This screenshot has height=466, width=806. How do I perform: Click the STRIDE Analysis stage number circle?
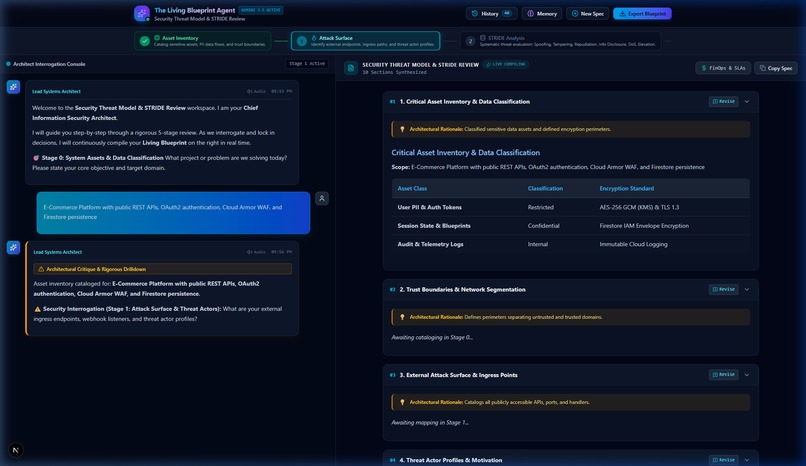tap(470, 41)
